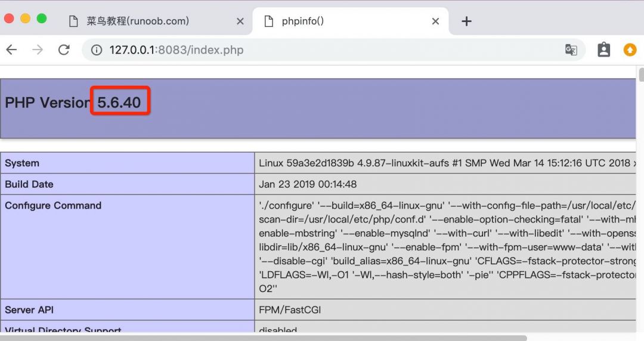The height and width of the screenshot is (341, 644).
Task: Click the yellow minimize window button
Action: click(x=26, y=18)
